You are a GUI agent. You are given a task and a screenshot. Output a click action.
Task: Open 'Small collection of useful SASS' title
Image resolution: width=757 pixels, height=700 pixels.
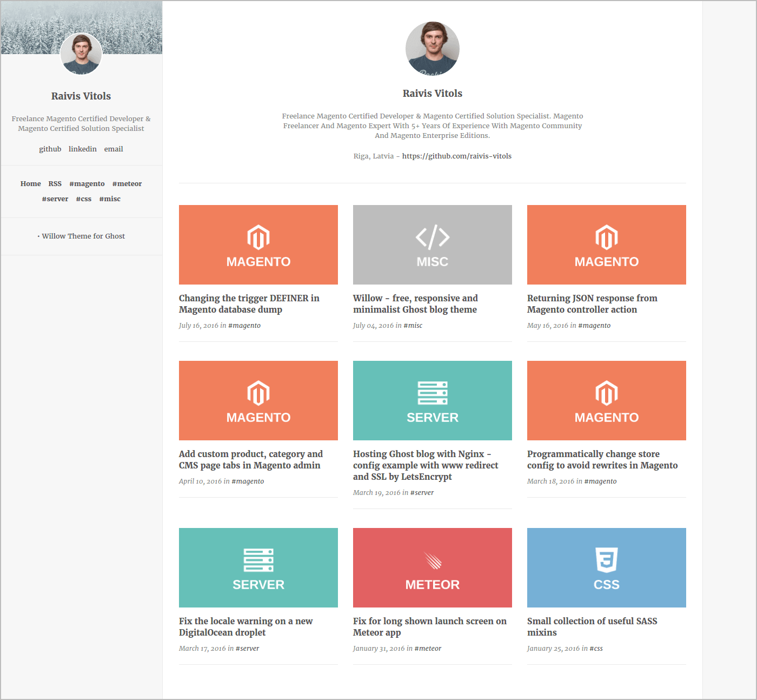pyautogui.click(x=592, y=626)
